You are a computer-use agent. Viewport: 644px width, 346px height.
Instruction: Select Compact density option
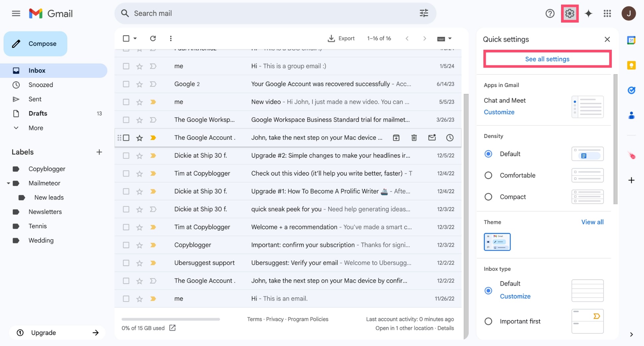pyautogui.click(x=488, y=197)
